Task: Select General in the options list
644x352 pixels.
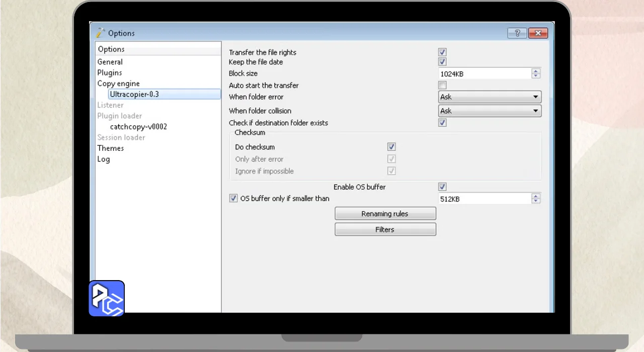Action: point(110,62)
